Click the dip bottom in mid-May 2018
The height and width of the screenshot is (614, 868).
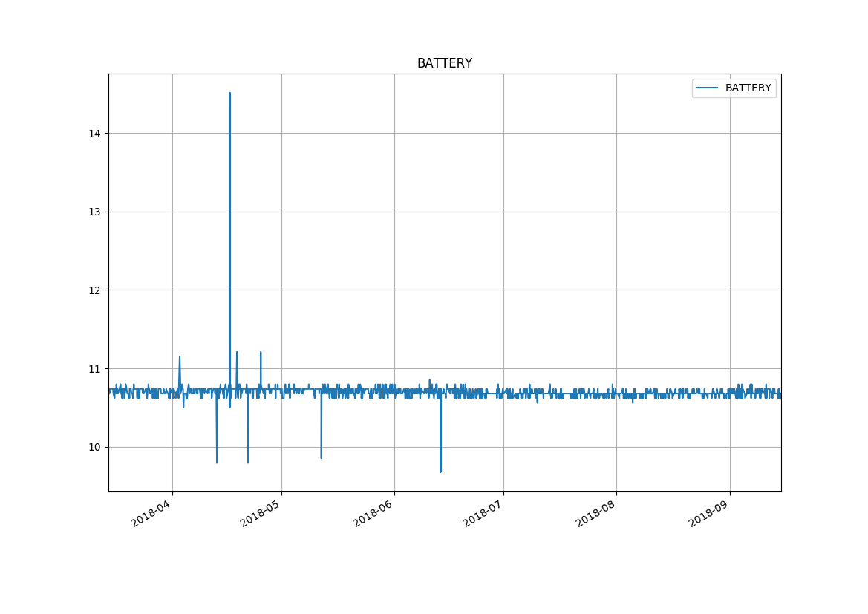coord(321,457)
